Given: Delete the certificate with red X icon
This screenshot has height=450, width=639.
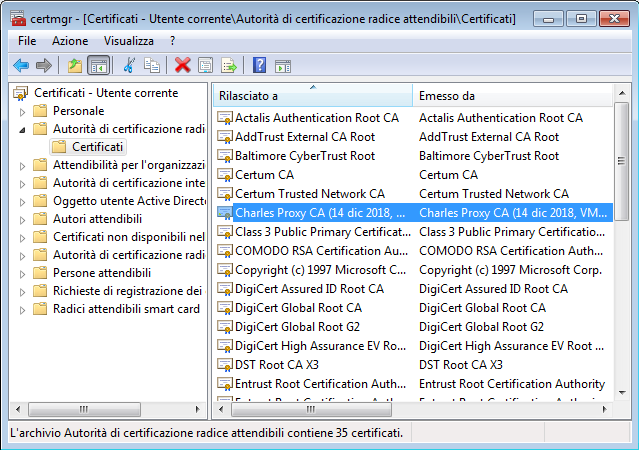Looking at the screenshot, I should click(183, 65).
